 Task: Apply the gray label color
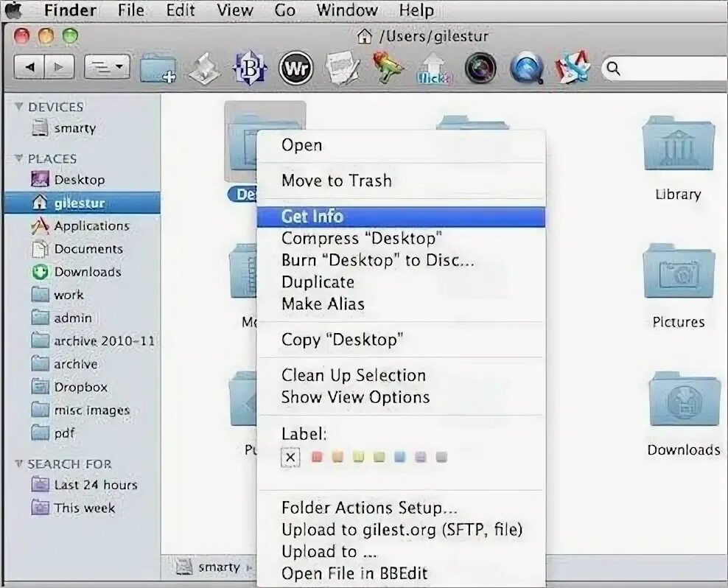point(441,457)
